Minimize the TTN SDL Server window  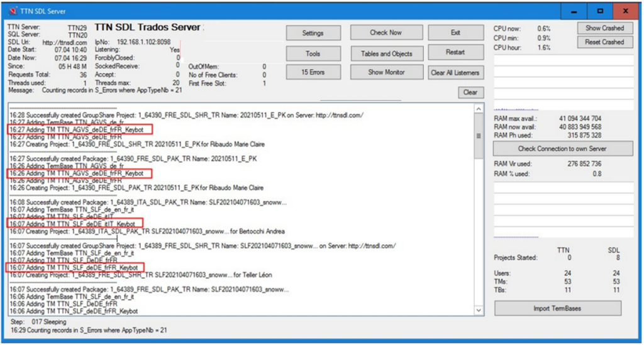click(x=574, y=11)
